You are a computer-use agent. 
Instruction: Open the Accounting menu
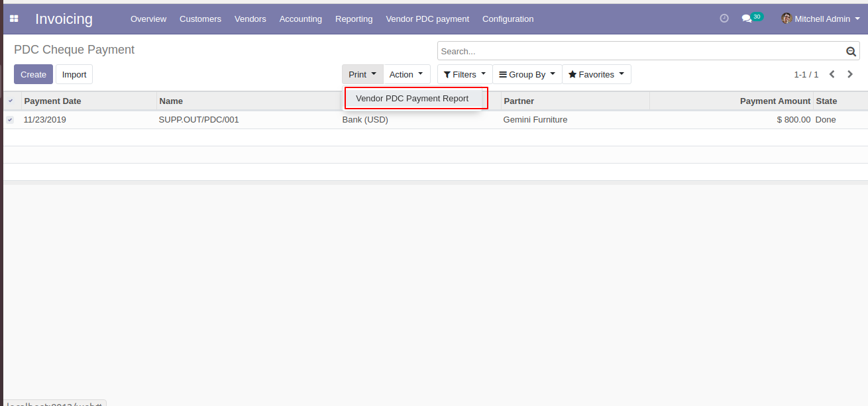(301, 19)
